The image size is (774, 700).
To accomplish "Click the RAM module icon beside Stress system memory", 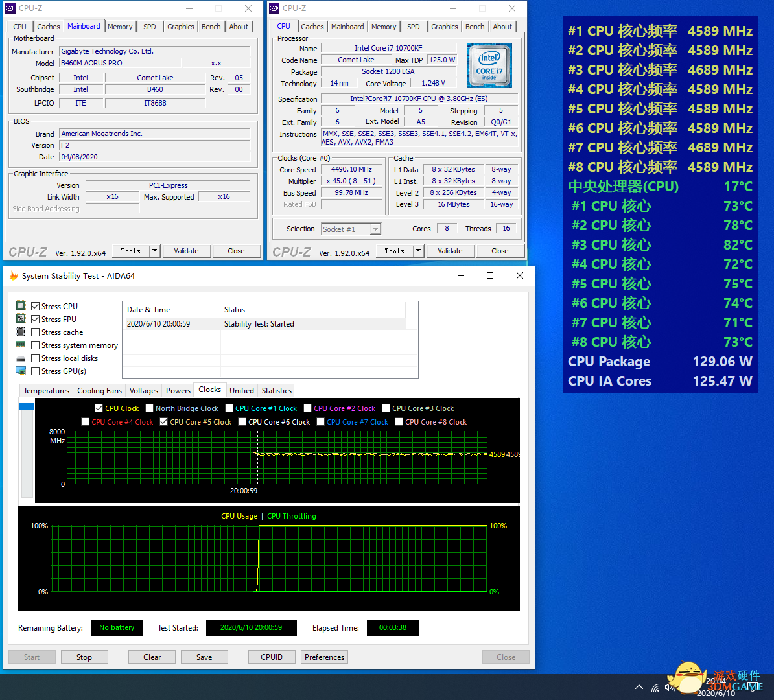I will click(21, 345).
